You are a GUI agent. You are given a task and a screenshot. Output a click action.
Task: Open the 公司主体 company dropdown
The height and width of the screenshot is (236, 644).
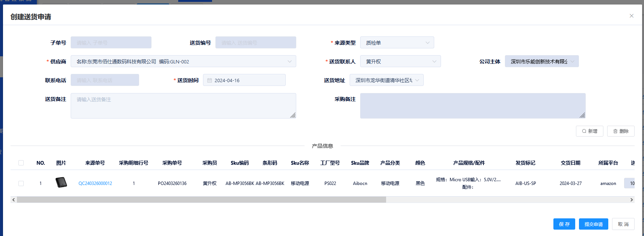(542, 62)
